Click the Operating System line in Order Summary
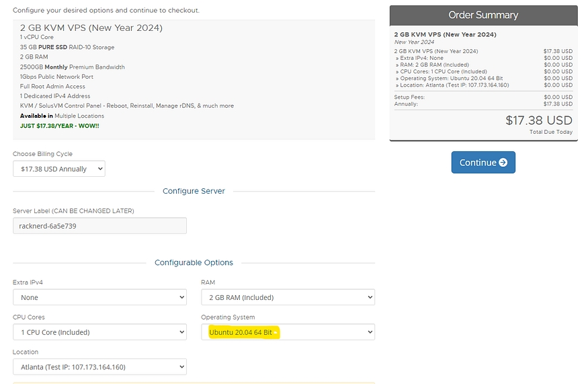Image resolution: width=588 pixels, height=384 pixels. click(x=452, y=79)
